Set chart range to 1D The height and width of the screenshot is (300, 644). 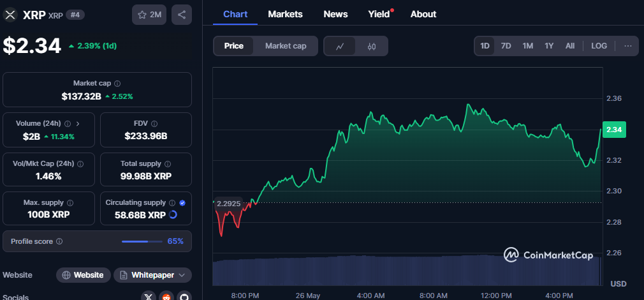[x=485, y=46]
